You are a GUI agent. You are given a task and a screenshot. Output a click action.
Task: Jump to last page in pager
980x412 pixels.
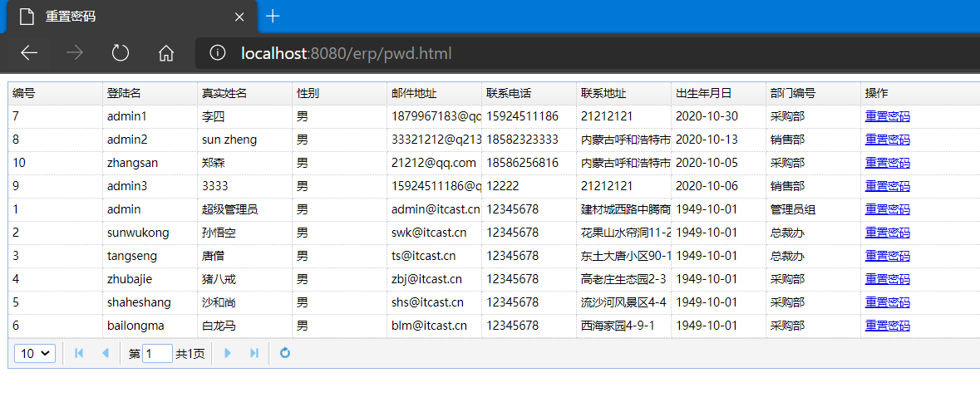pos(254,353)
